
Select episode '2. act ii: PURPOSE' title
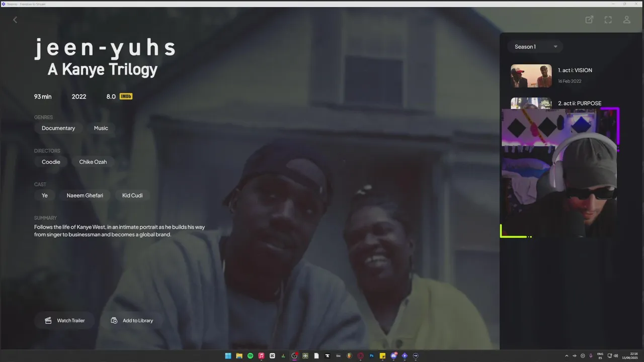click(580, 103)
